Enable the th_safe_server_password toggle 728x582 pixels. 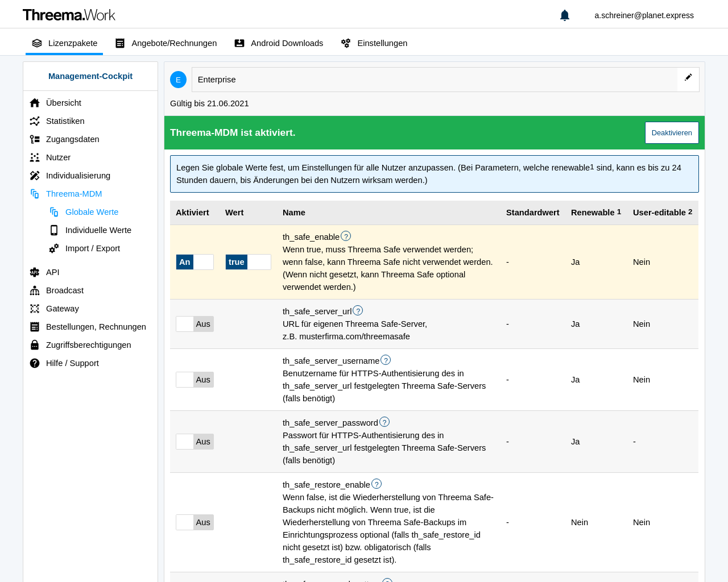195,442
